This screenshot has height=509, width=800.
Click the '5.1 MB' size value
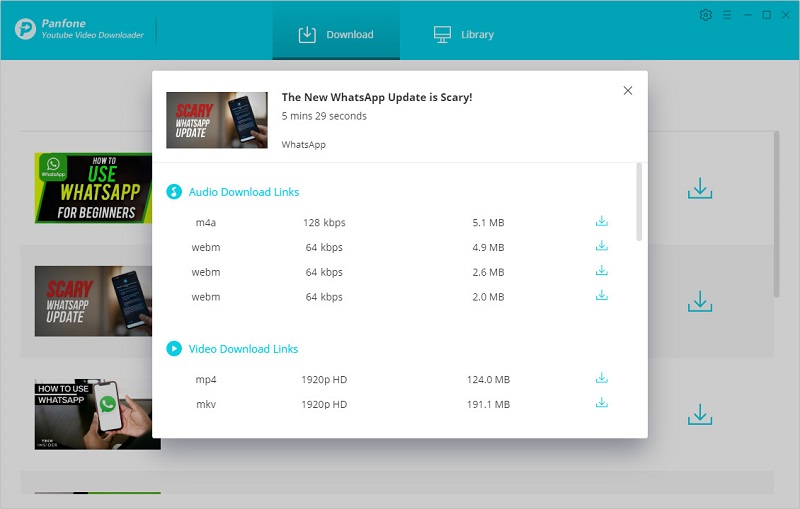pos(488,222)
